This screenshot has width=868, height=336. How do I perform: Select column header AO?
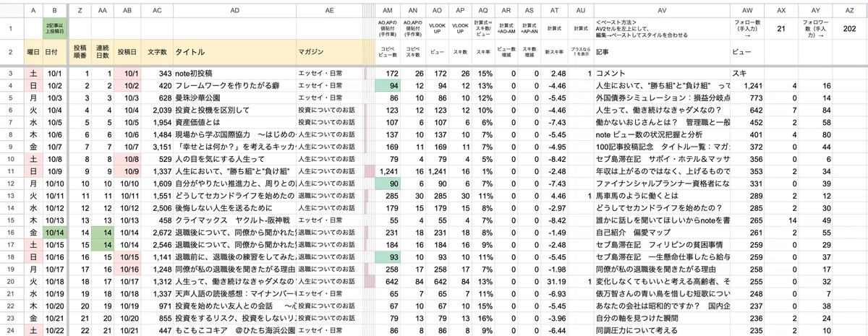click(x=437, y=11)
